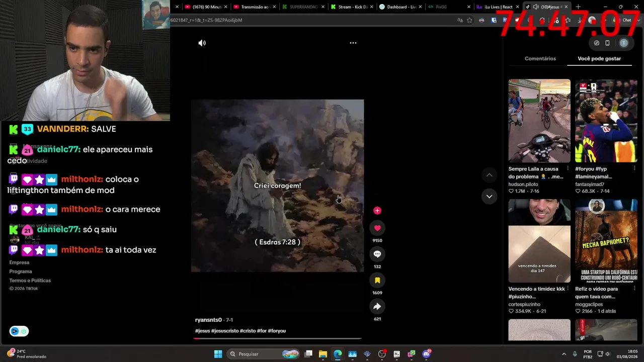644x362 pixels.
Task: Switch to the SUPERXANDAO Kick tab
Action: [x=304, y=7]
